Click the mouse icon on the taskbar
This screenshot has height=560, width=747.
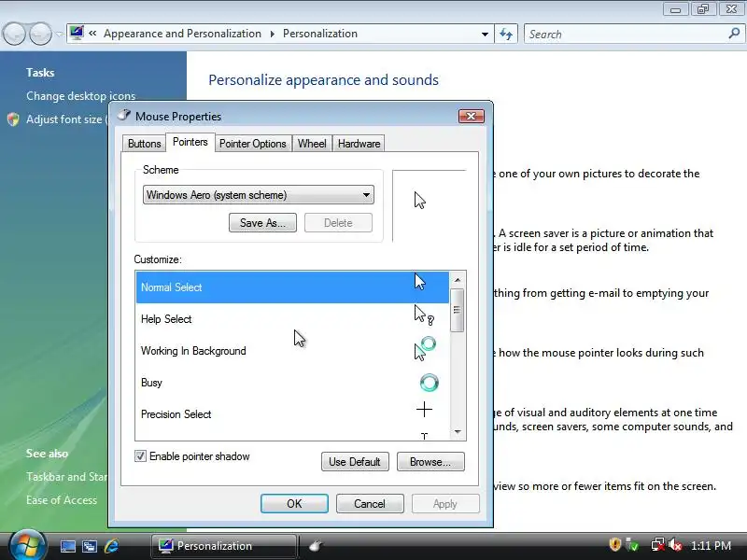click(x=316, y=546)
